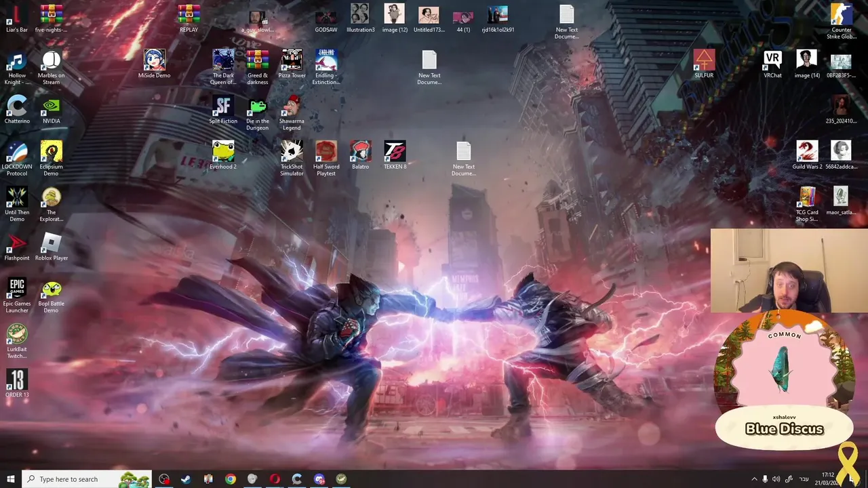
Task: Launch the SULFUR desktop shortcut
Action: 704,64
